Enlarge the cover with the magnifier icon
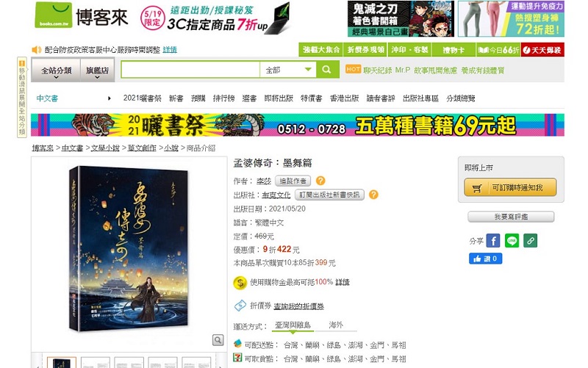 (x=218, y=340)
